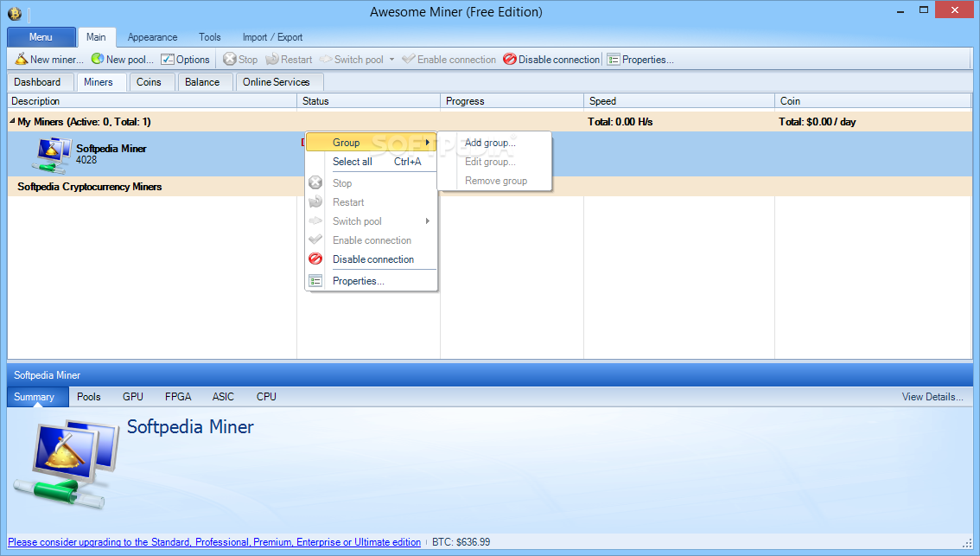This screenshot has width=980, height=556.
Task: Expand the Group submenu arrow
Action: point(428,143)
